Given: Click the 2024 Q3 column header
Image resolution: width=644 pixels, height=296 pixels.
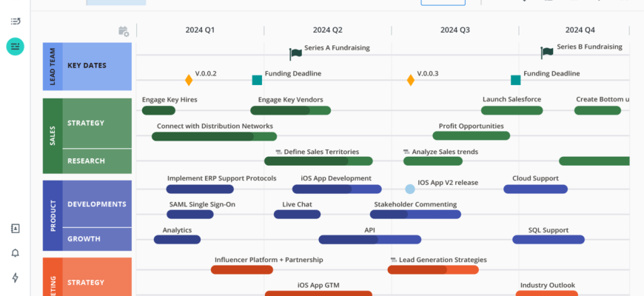Looking at the screenshot, I should coord(455,30).
